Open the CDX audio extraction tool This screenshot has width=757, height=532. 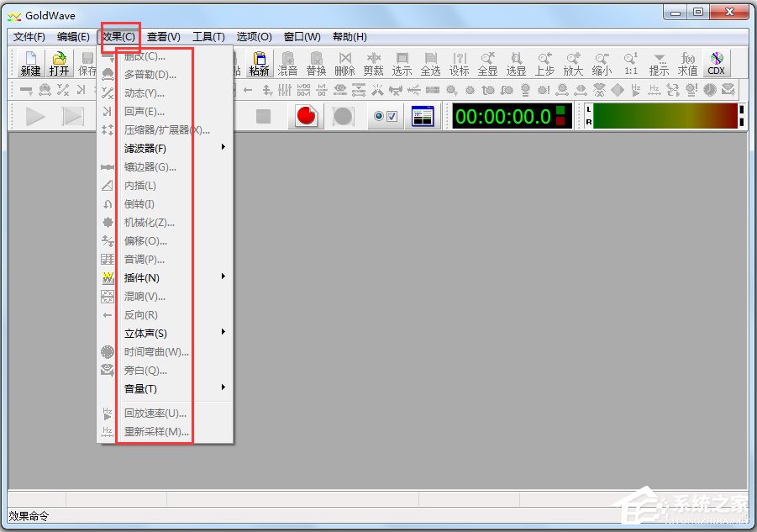(716, 63)
